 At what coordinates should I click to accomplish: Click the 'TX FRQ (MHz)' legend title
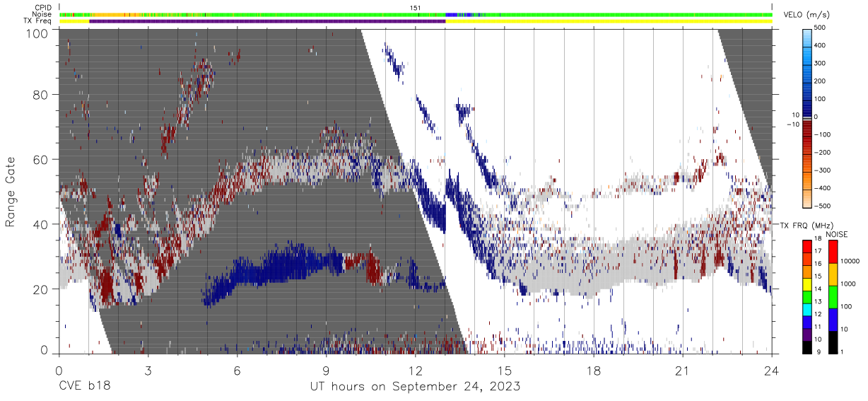[808, 225]
